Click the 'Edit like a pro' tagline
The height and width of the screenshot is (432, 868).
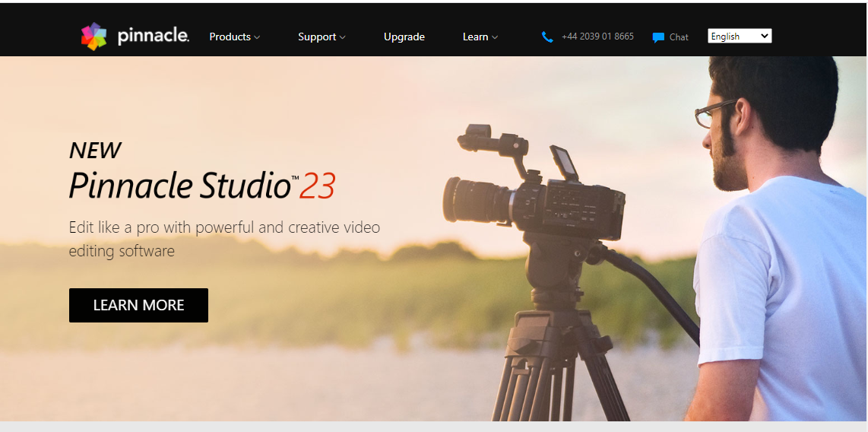[x=224, y=239]
